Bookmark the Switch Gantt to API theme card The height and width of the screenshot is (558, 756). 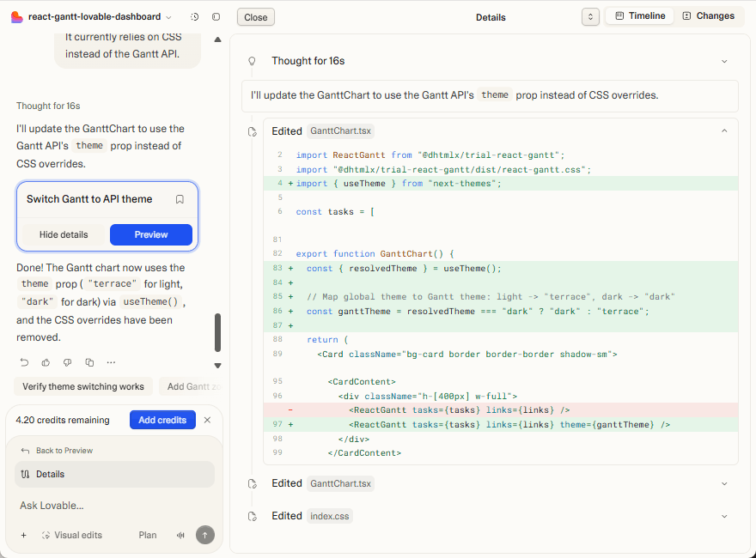(x=180, y=199)
